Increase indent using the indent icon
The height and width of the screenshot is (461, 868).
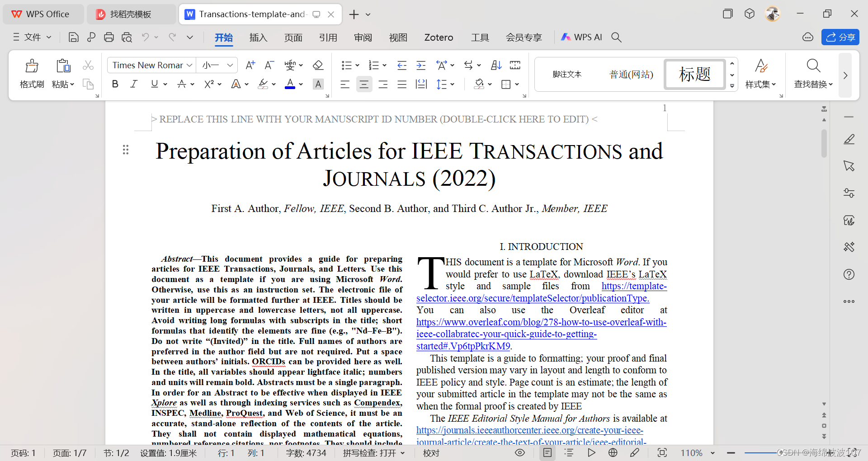tap(421, 65)
